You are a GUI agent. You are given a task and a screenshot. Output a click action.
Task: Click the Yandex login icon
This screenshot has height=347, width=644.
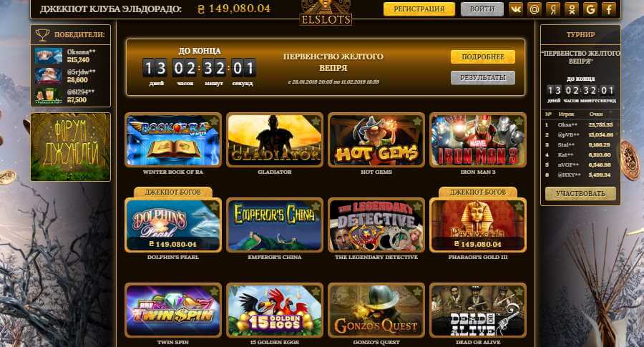553,9
